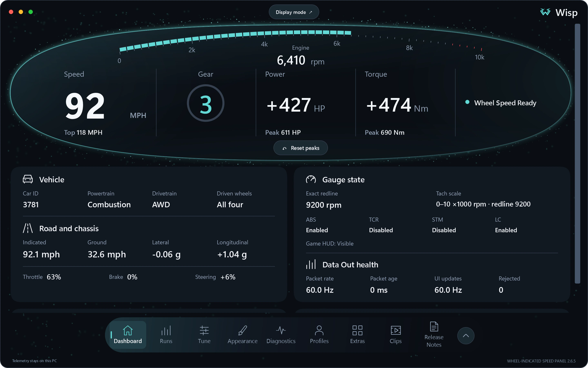Click the Diagnostics pulse icon
588x368 pixels.
coord(281,330)
